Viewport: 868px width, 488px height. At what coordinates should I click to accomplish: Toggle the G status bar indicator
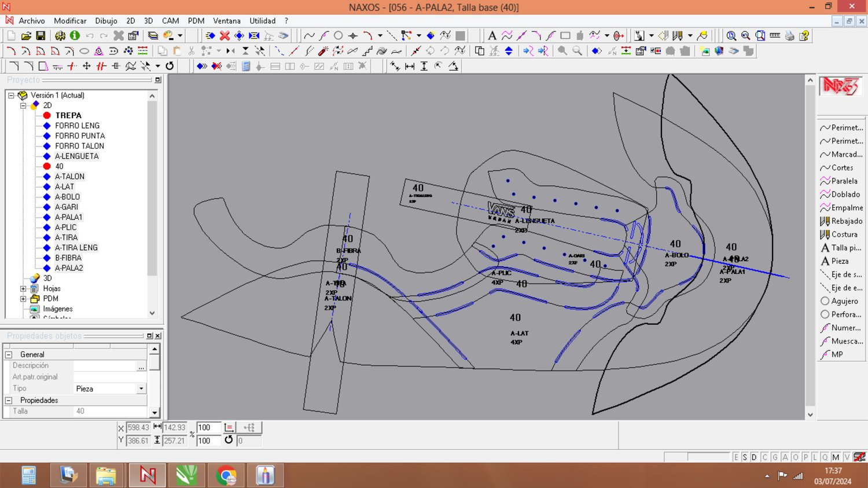pyautogui.click(x=775, y=457)
